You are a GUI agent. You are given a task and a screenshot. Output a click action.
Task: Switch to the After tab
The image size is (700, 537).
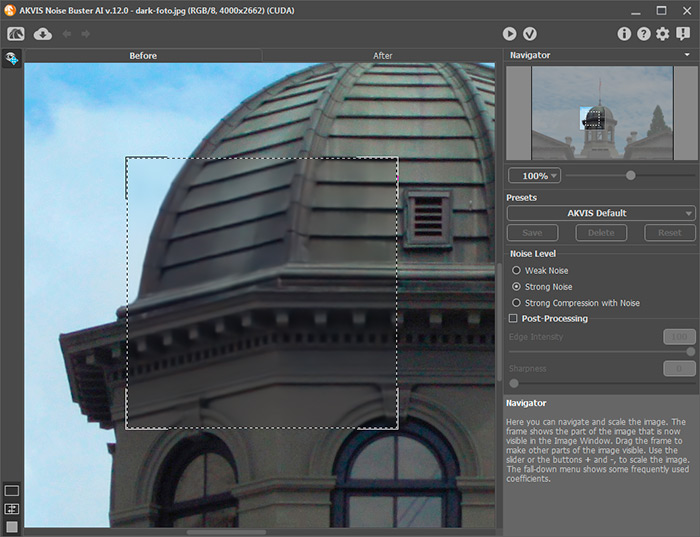(382, 56)
